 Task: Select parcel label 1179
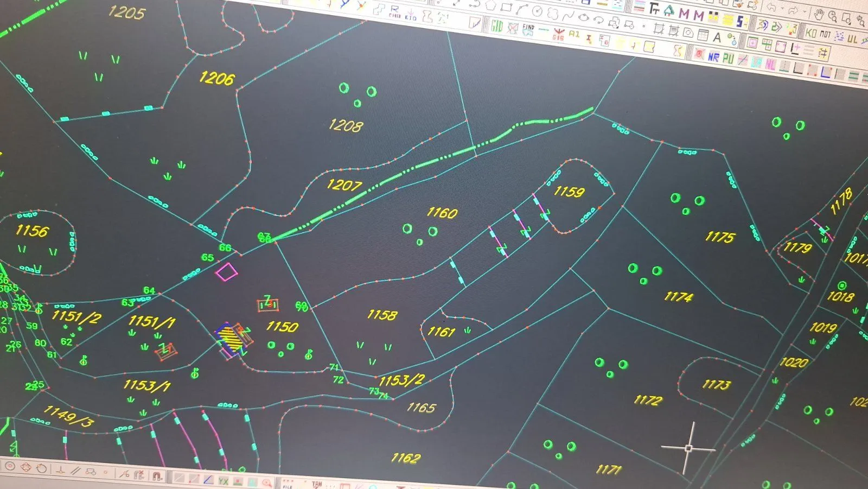point(797,247)
